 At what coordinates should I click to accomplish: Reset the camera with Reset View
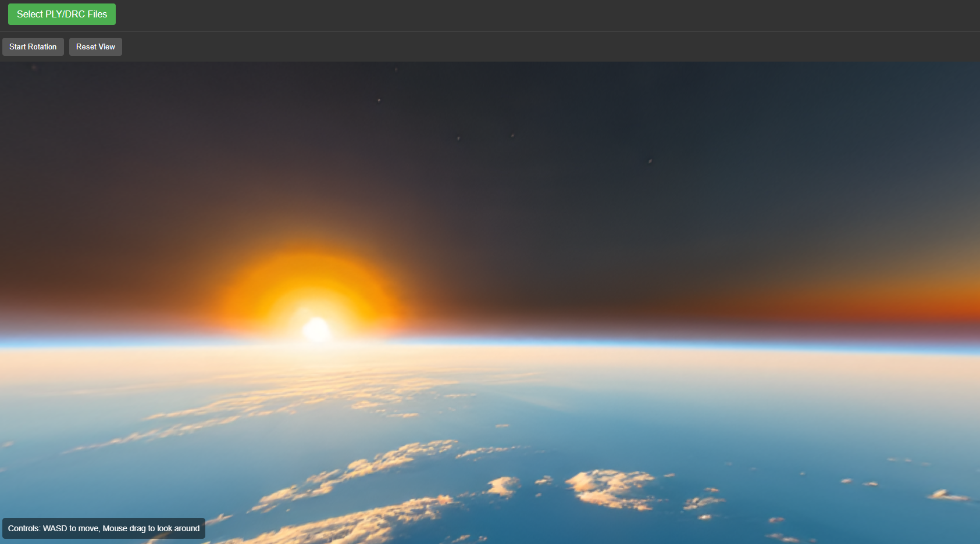point(95,47)
